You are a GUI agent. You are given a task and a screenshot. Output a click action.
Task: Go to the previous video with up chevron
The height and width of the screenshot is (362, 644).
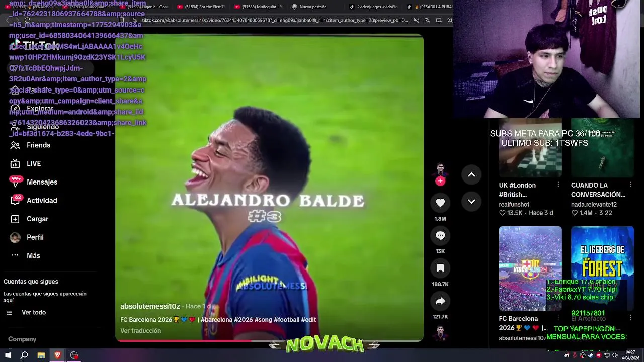coord(471,174)
